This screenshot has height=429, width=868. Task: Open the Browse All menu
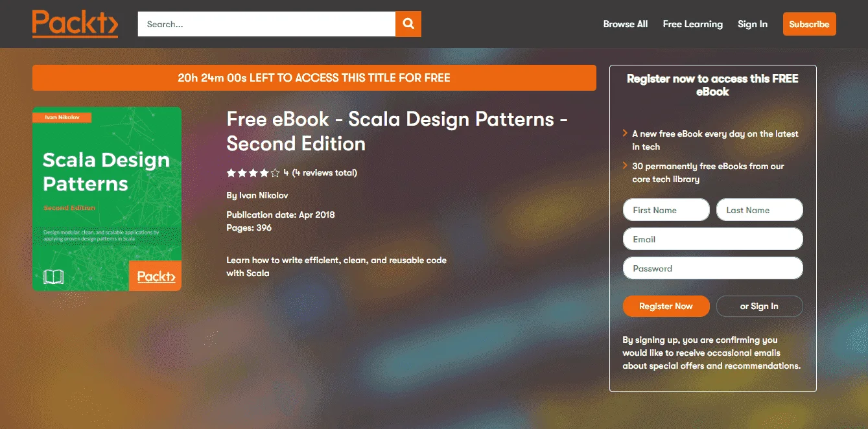(626, 24)
